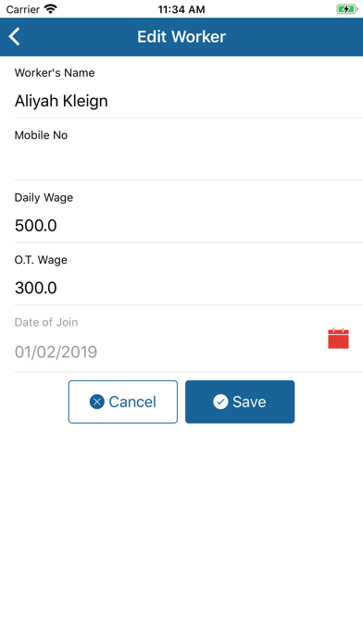
Task: Tap the X icon inside Cancel
Action: coord(97,402)
